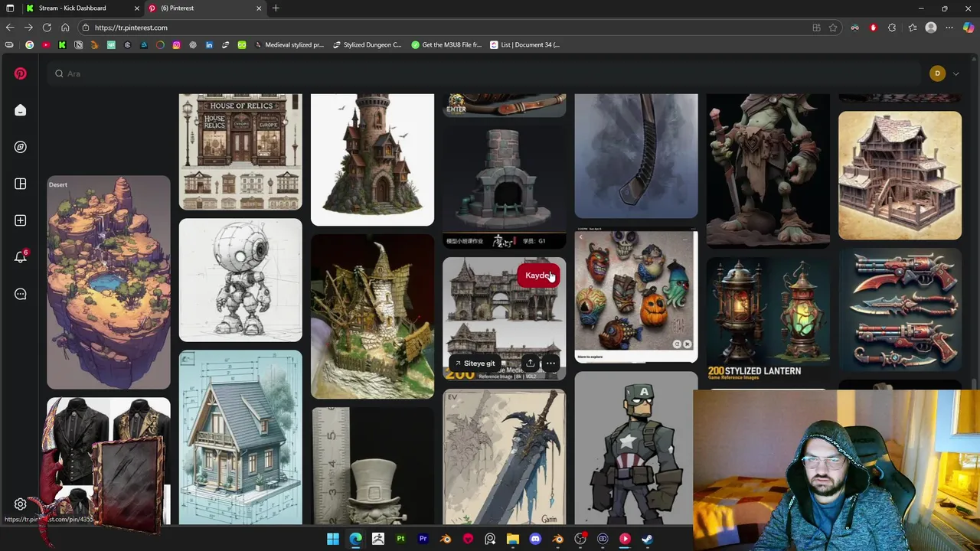The image size is (980, 551).
Task: Open the settings gear in Pinterest sidebar
Action: [x=21, y=504]
